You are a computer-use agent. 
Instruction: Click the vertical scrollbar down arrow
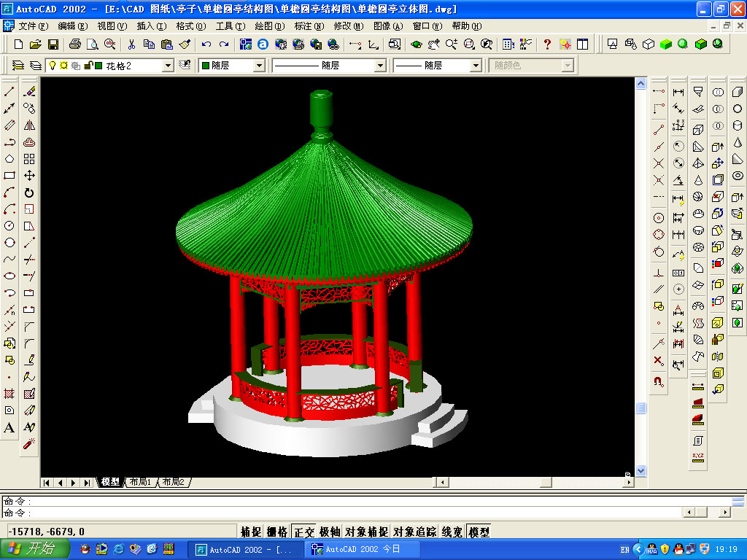[x=640, y=470]
